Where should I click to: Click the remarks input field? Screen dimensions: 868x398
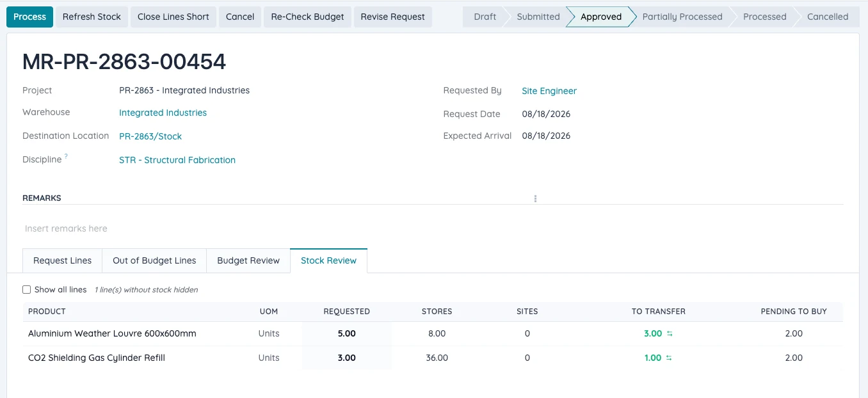[433, 228]
